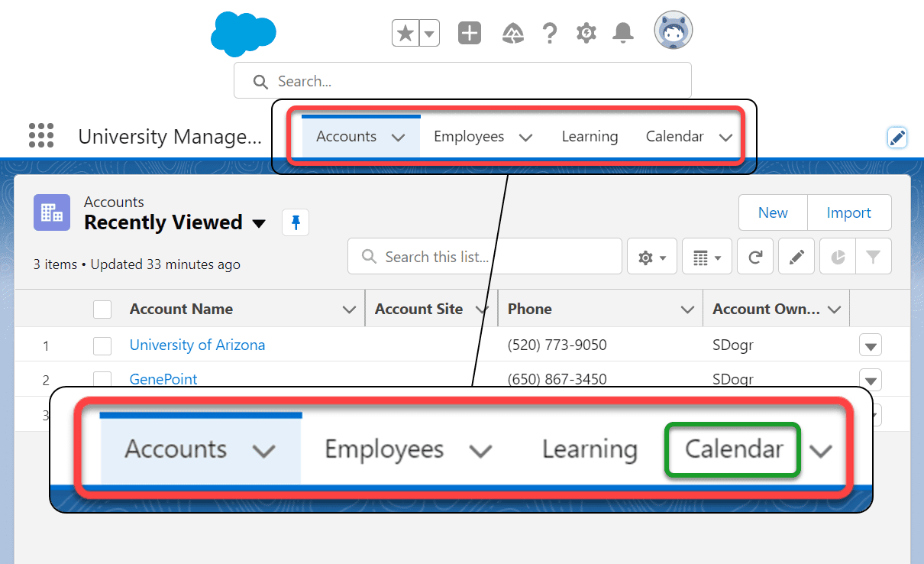Open the App Launcher waffle icon
The height and width of the screenshot is (564, 924).
[x=40, y=135]
